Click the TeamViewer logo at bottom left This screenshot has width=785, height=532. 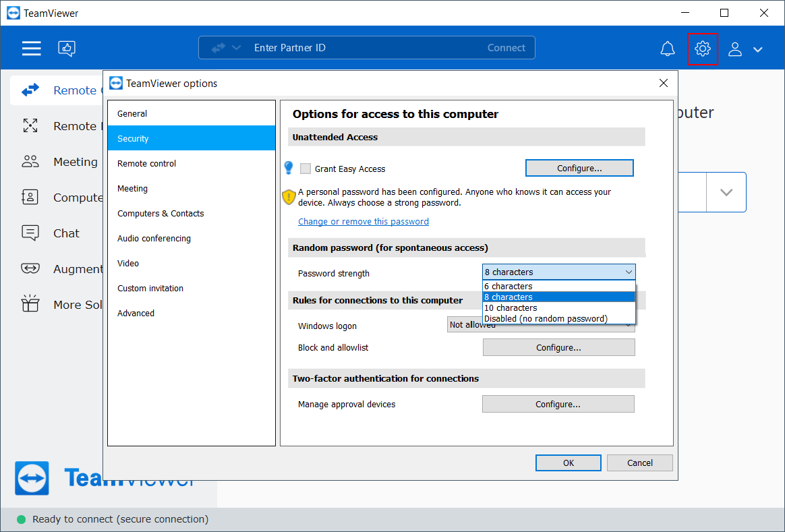tap(32, 478)
